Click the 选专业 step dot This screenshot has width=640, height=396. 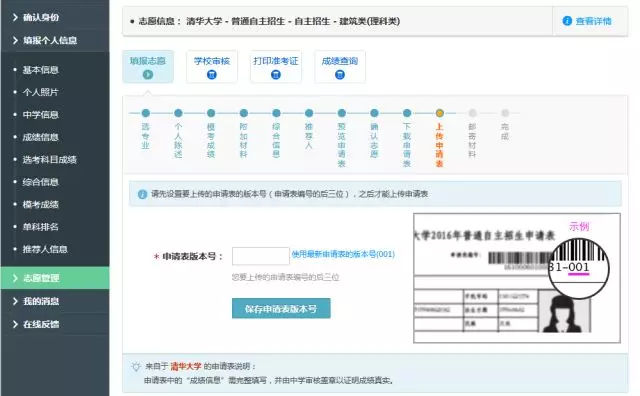point(146,113)
